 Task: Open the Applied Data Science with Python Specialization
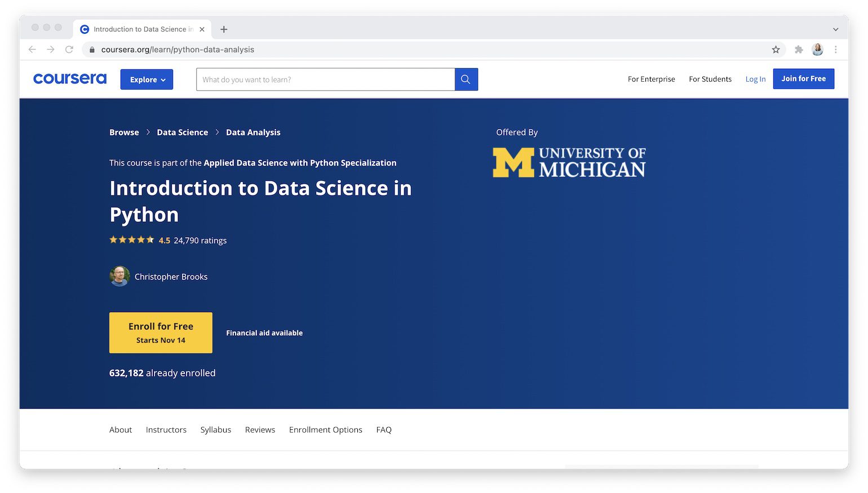pyautogui.click(x=299, y=163)
